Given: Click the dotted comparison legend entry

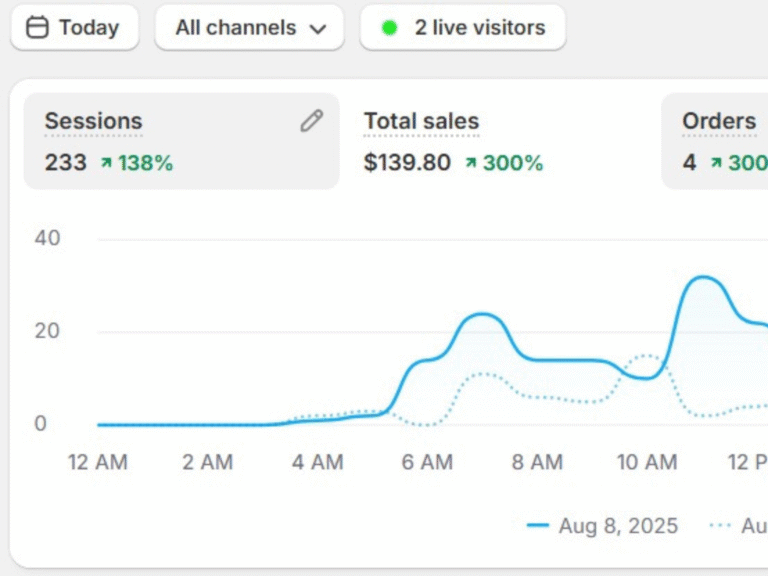Looking at the screenshot, I should [739, 526].
